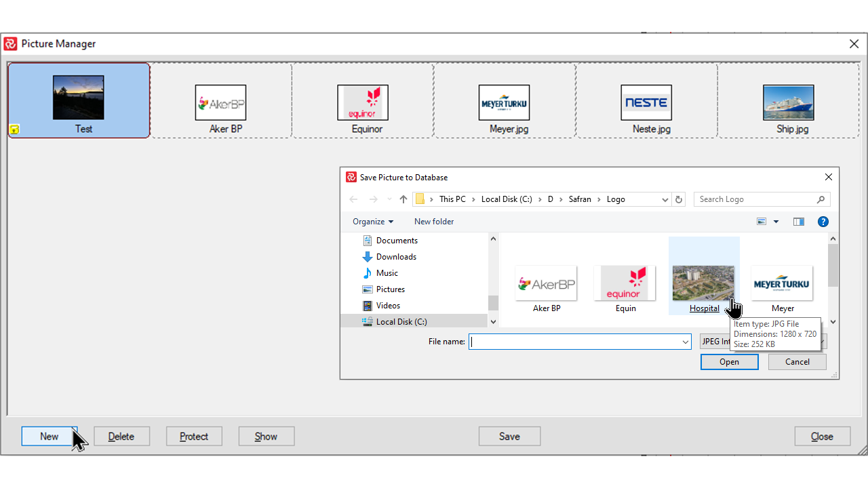Image resolution: width=868 pixels, height=488 pixels.
Task: Expand the File name dropdown arrow
Action: (x=686, y=342)
